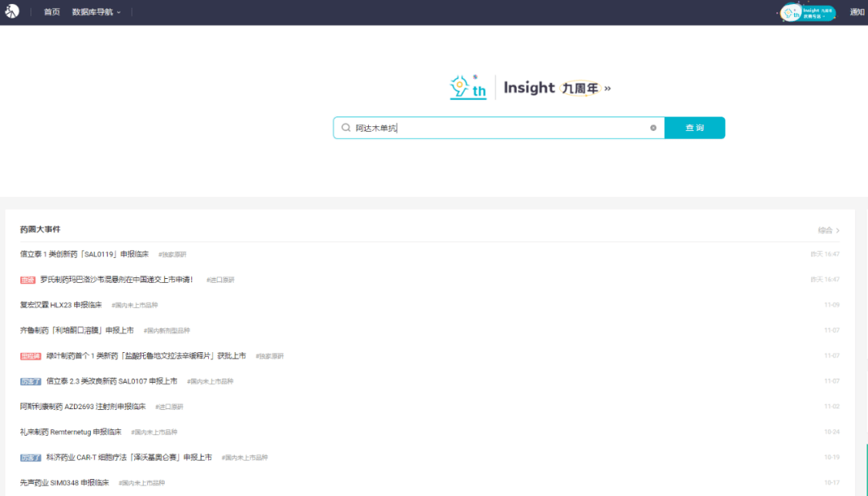Image resolution: width=868 pixels, height=496 pixels.
Task: Open the 数据库导航 dropdown in the navigation bar
Action: coord(92,12)
